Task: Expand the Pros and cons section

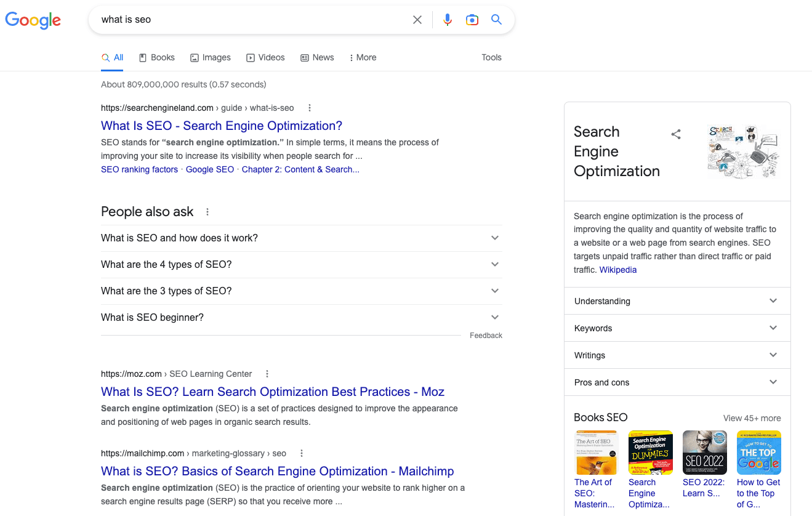Action: (677, 382)
